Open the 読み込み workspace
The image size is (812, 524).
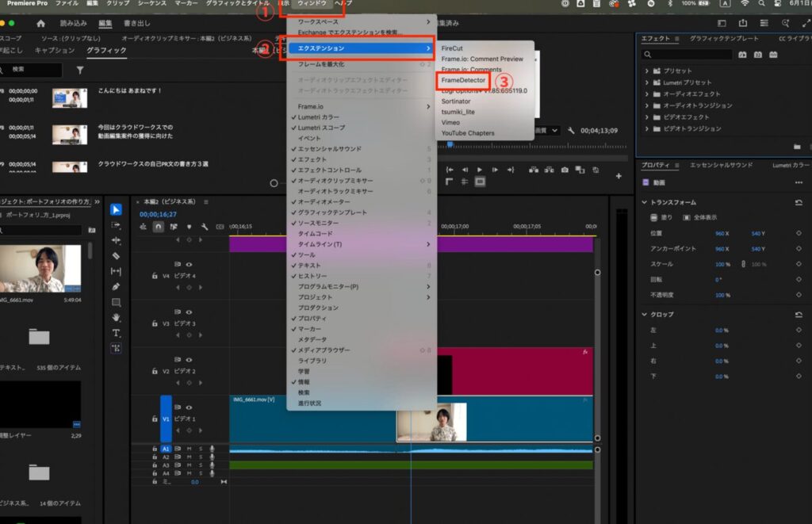(x=74, y=23)
